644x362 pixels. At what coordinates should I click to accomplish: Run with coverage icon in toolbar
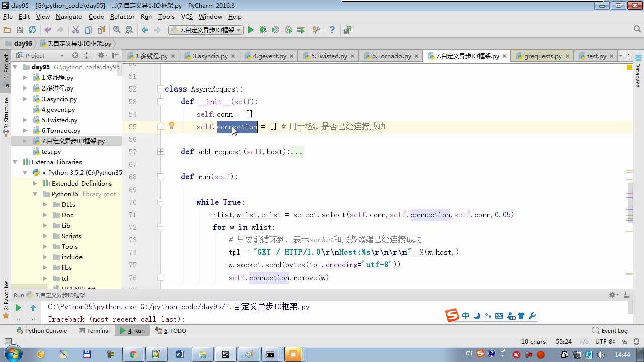tap(276, 30)
